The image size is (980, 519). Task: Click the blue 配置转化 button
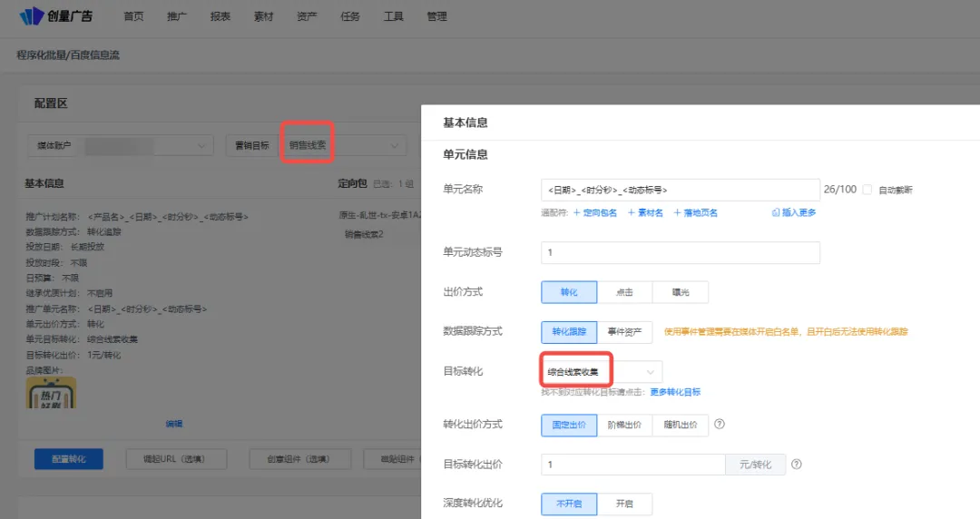(x=68, y=458)
